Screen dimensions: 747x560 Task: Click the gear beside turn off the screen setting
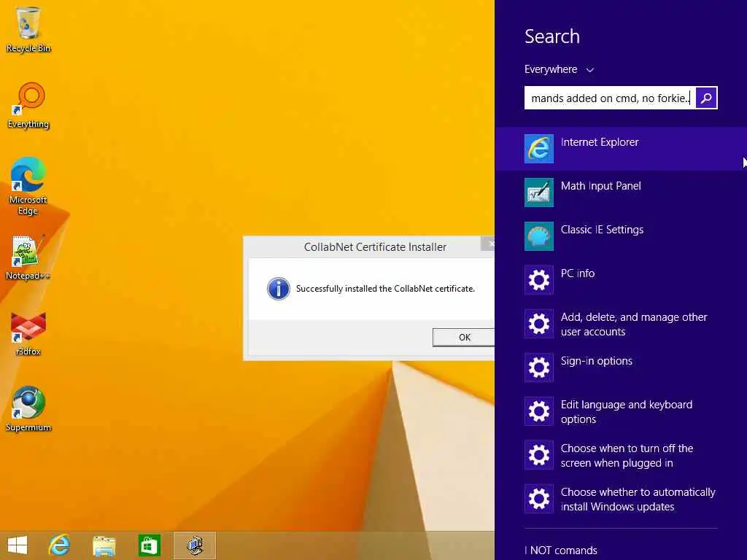[x=539, y=455]
